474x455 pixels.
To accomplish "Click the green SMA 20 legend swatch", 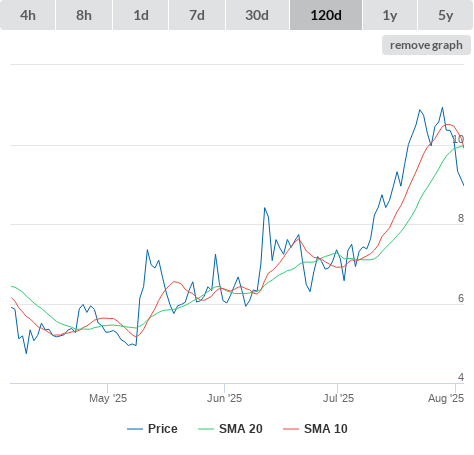I will [x=206, y=429].
